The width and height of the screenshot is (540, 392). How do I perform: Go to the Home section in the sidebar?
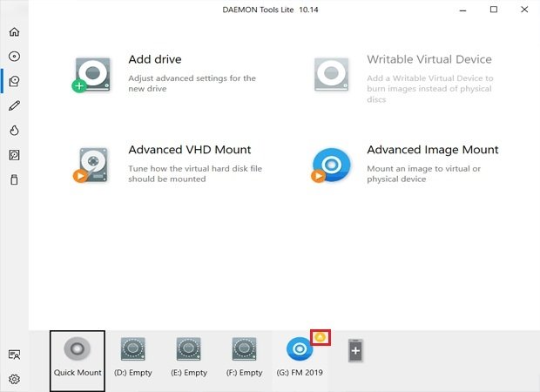[14, 31]
